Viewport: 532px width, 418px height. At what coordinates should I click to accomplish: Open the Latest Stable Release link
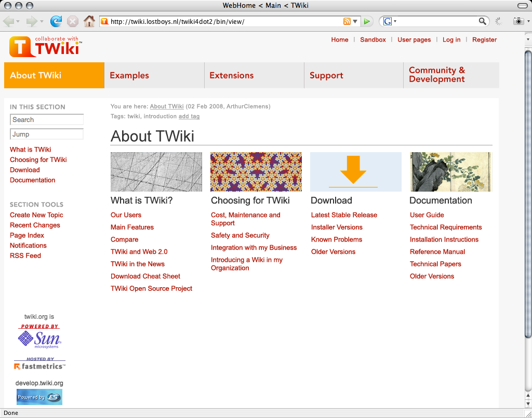pos(344,215)
